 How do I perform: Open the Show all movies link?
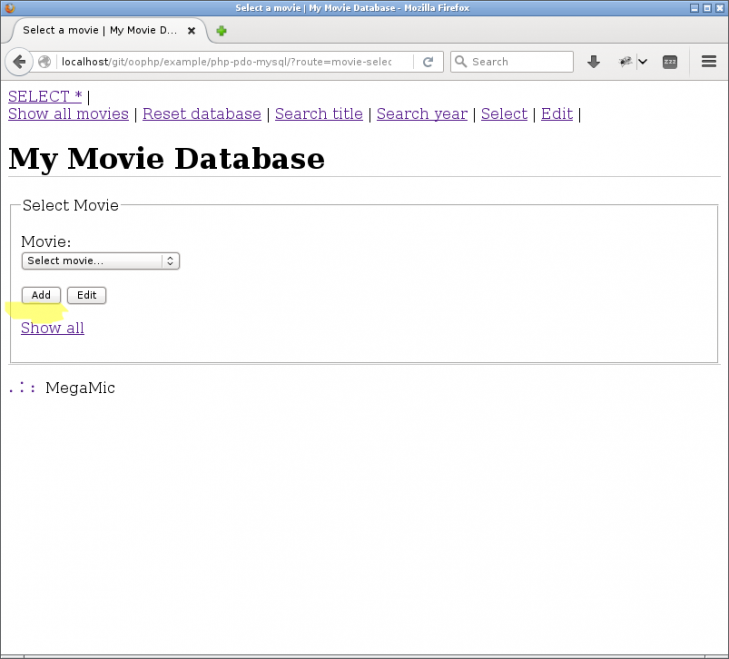tap(68, 114)
